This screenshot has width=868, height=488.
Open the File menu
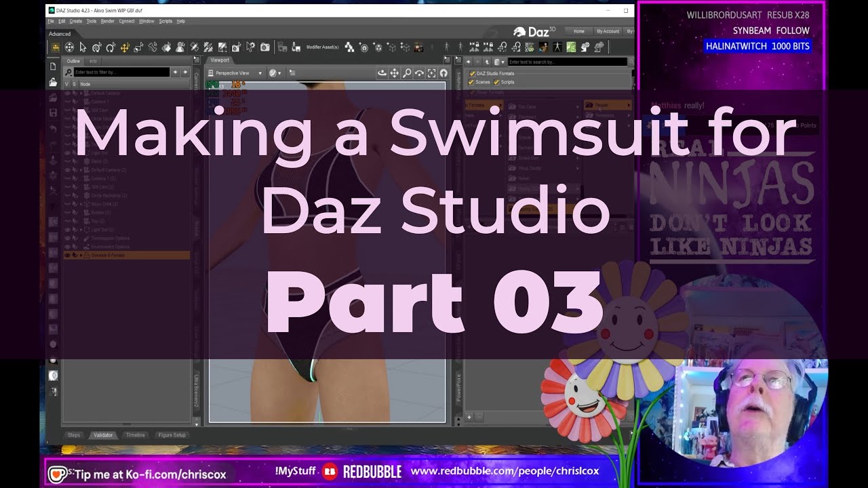click(51, 21)
